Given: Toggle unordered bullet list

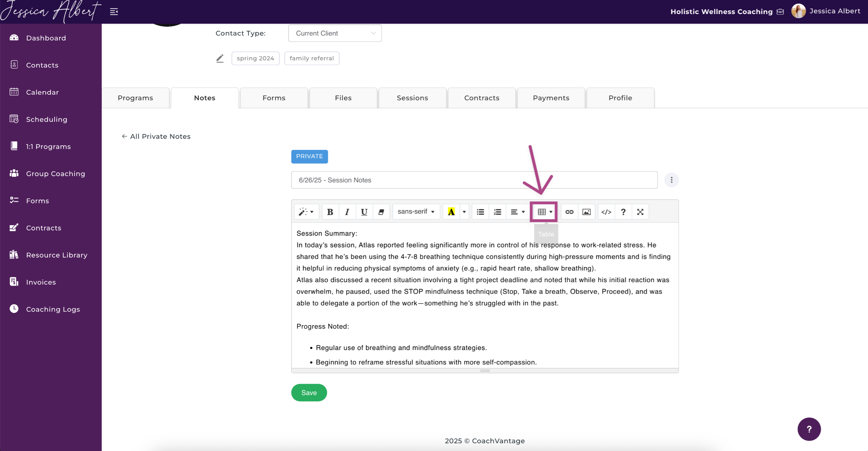Looking at the screenshot, I should (x=480, y=212).
